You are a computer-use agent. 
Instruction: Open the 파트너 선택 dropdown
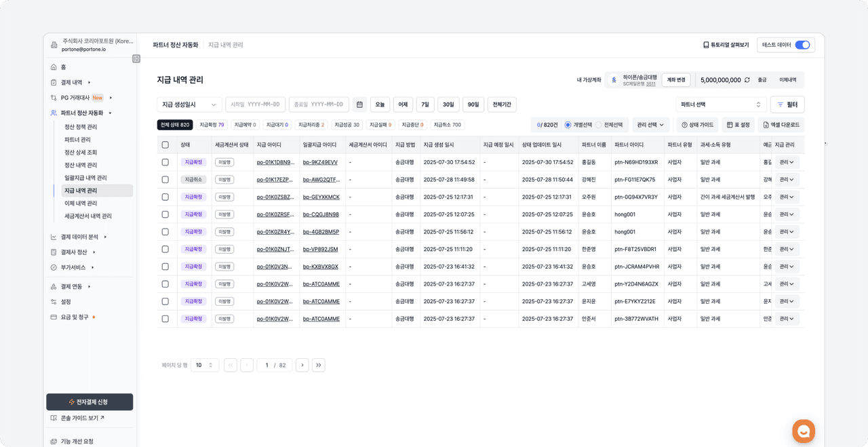pos(721,104)
